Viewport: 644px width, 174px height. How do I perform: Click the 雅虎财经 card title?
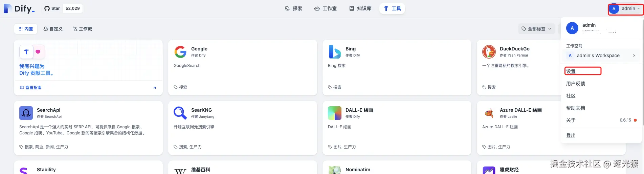pos(509,170)
